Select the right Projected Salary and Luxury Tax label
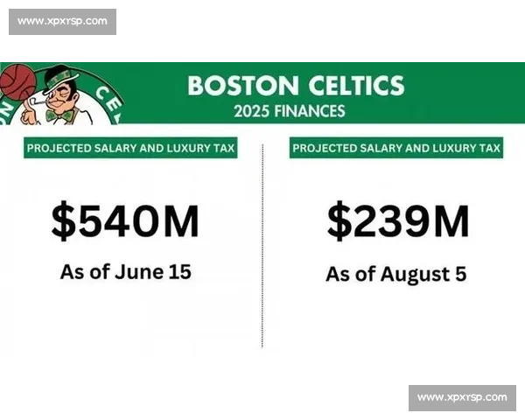 pos(396,148)
